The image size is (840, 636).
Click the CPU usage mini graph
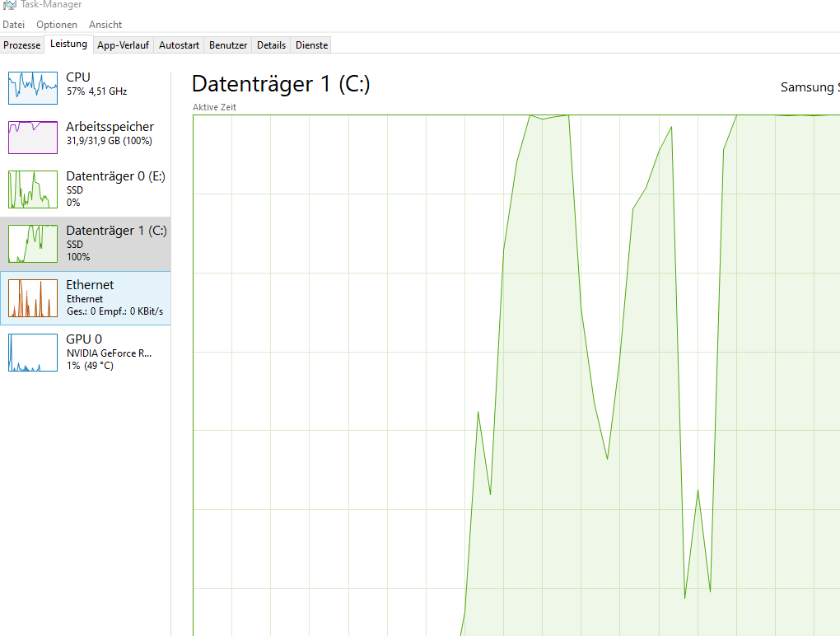33,88
